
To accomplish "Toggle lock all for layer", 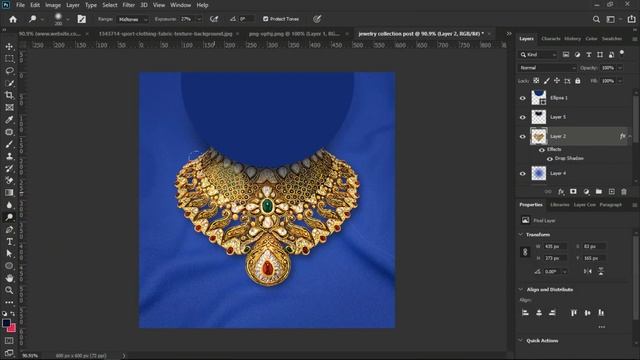I will pyautogui.click(x=578, y=81).
